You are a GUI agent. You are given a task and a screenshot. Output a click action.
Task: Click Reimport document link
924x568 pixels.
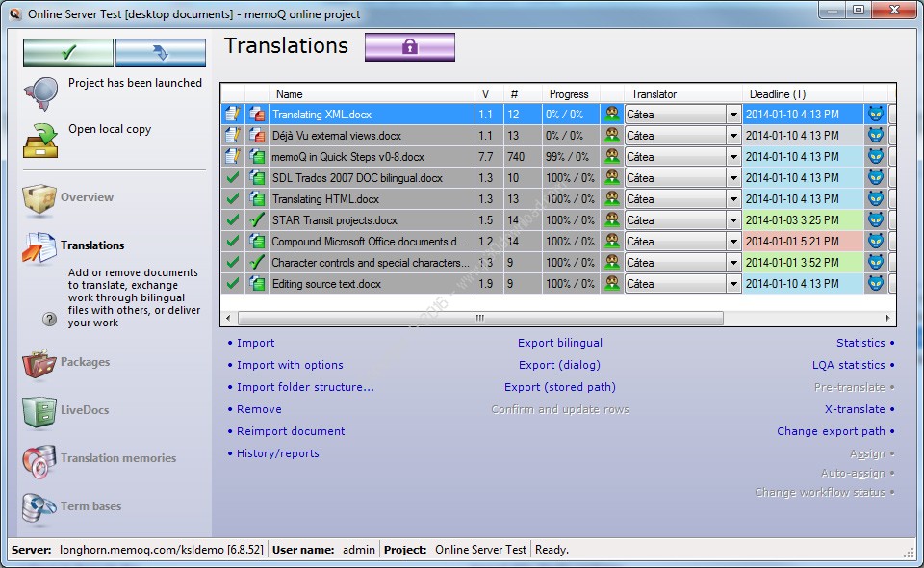(x=291, y=431)
